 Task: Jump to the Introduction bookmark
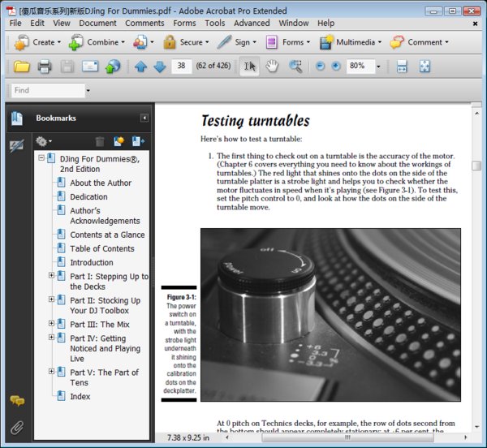point(92,263)
